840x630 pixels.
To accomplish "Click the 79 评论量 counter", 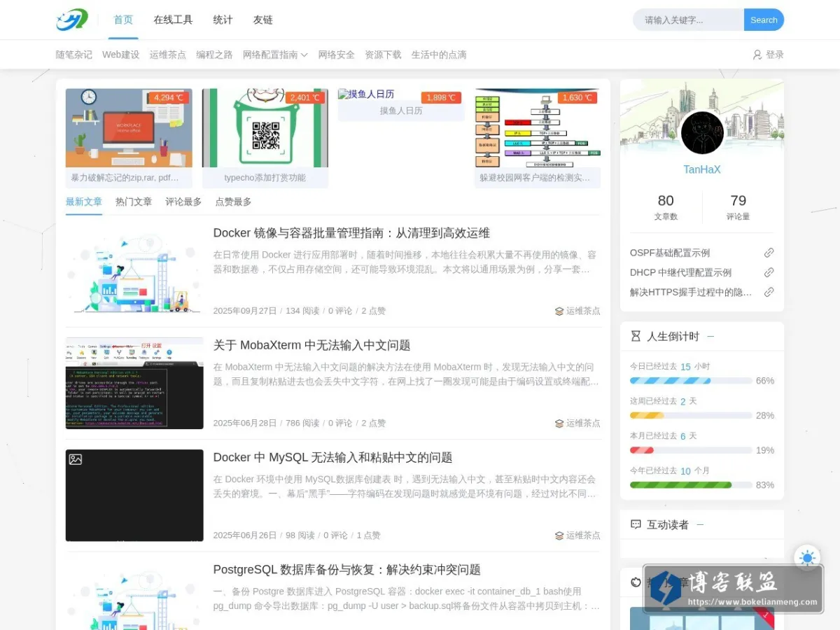I will pos(738,207).
